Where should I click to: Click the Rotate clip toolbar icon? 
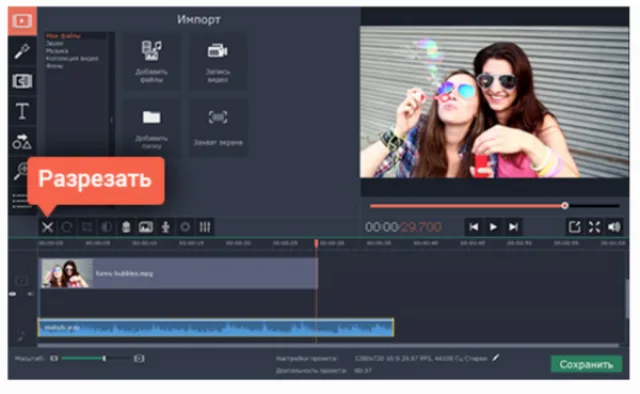click(x=67, y=227)
